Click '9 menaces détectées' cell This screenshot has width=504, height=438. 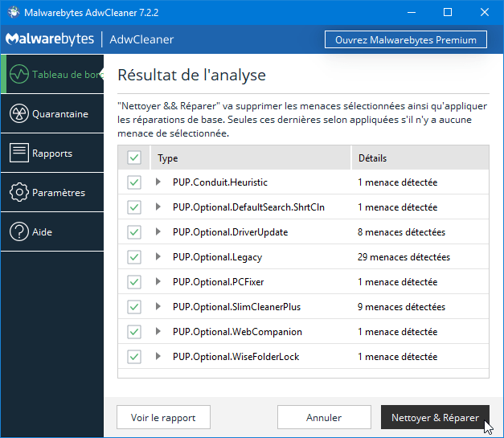401,306
